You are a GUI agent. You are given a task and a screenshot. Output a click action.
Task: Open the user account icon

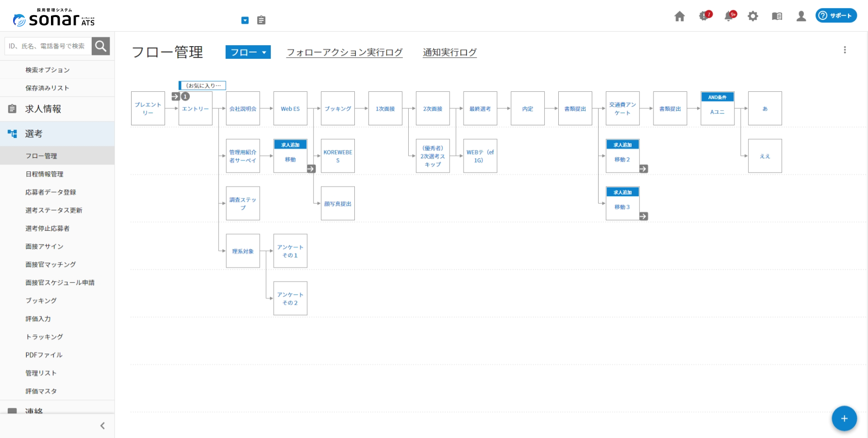pos(801,16)
